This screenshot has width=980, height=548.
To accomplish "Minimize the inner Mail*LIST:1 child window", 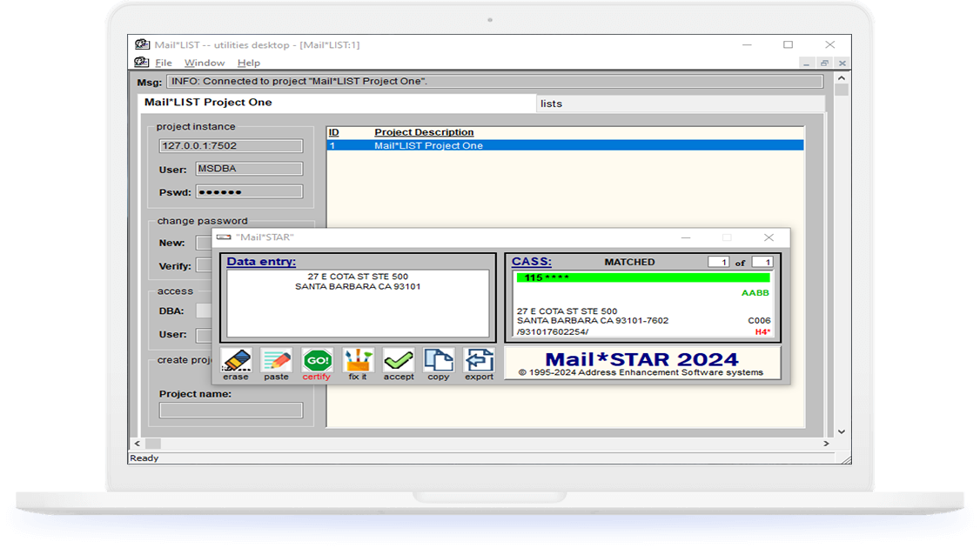I will tap(806, 63).
